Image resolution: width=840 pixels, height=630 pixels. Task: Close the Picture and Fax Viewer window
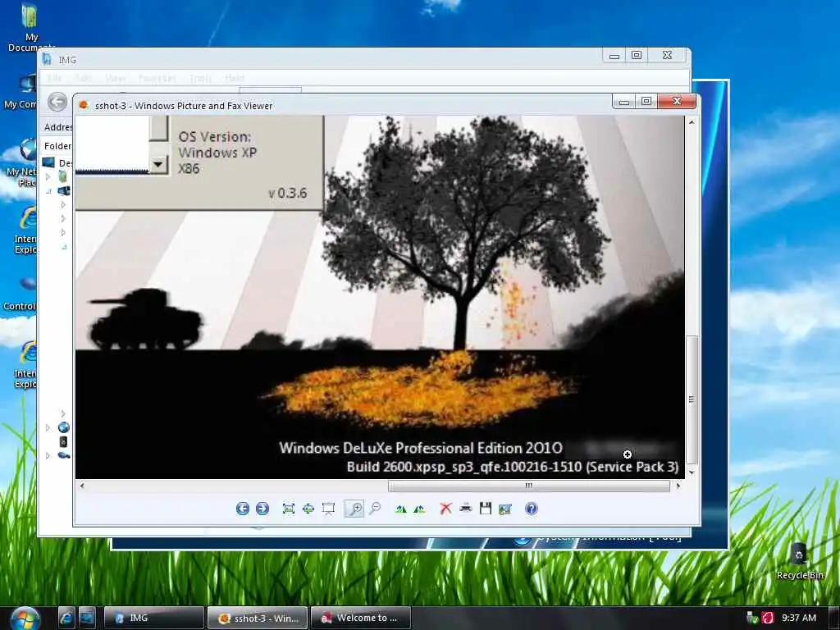tap(677, 101)
